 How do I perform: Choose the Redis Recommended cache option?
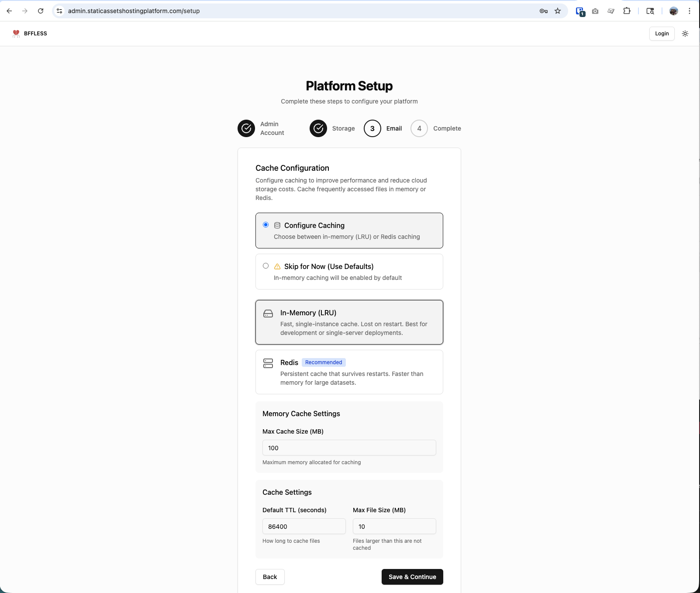pyautogui.click(x=349, y=372)
